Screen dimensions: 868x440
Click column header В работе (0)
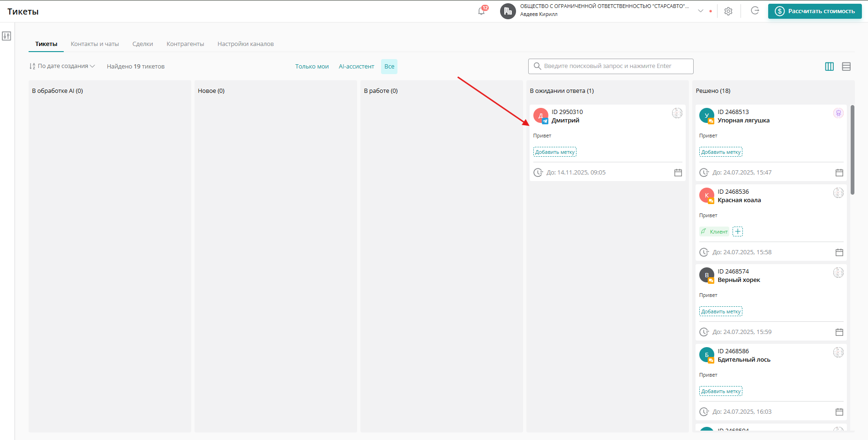(381, 91)
